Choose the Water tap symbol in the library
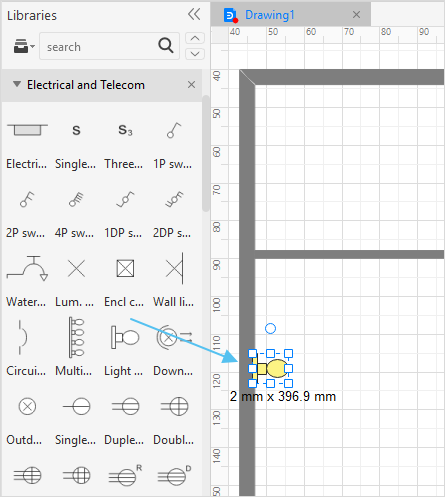Screen dimensions: 445x497 click(x=27, y=268)
